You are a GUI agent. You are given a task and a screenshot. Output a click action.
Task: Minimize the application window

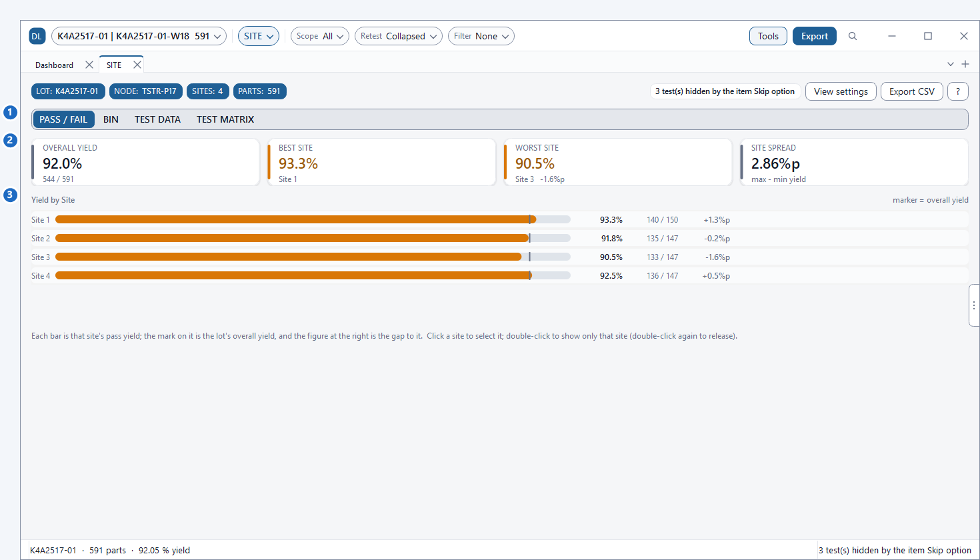coord(892,36)
